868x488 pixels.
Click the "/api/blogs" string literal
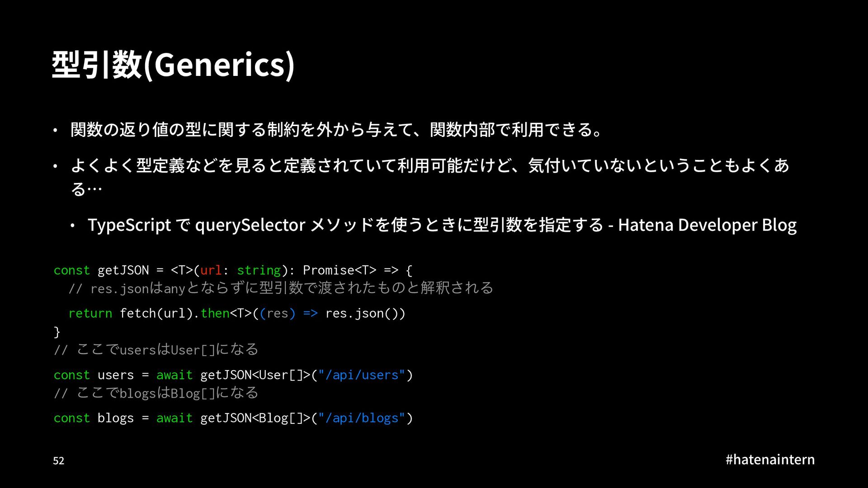pos(362,418)
